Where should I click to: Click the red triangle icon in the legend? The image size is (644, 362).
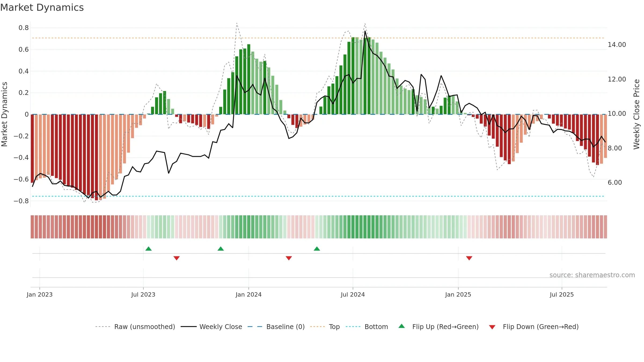click(x=492, y=327)
